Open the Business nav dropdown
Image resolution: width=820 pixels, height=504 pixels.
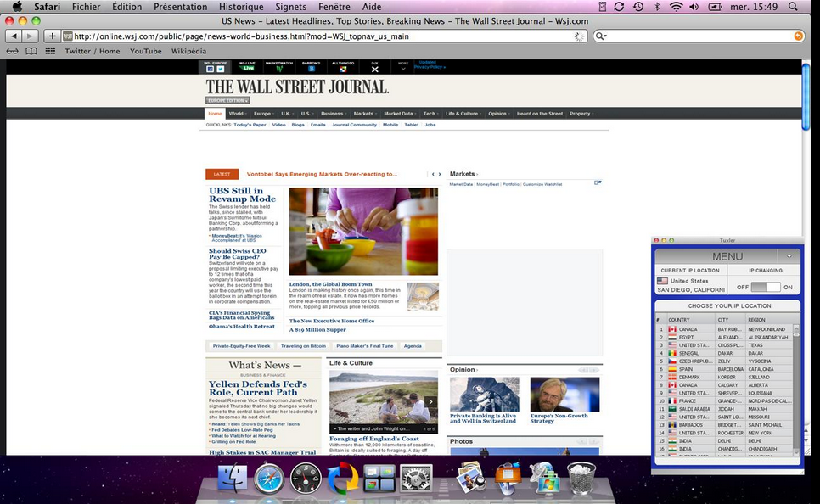[x=333, y=114]
